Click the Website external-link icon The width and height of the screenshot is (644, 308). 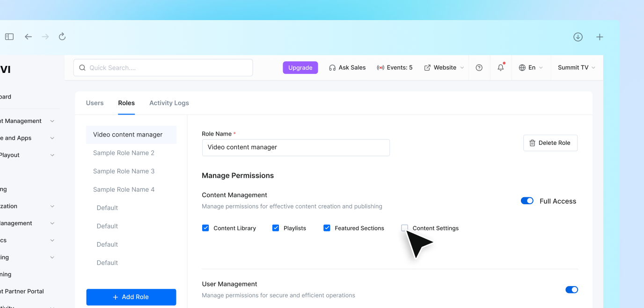tap(428, 67)
